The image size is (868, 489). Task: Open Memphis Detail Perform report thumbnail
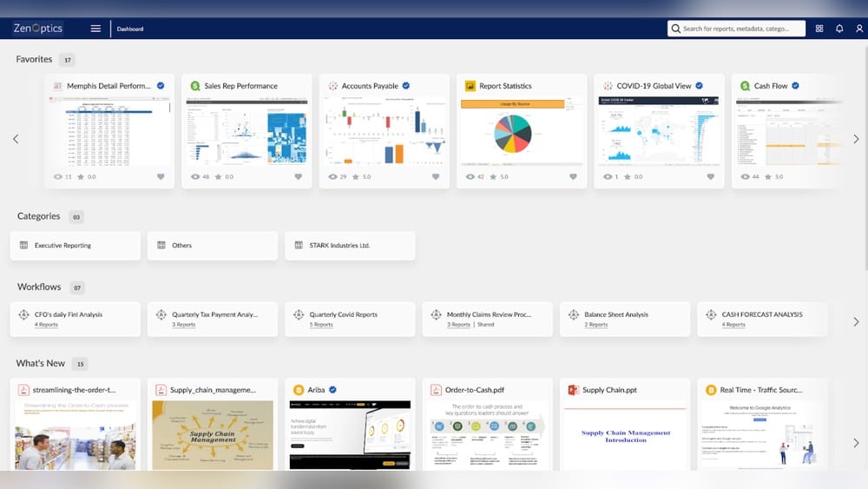tap(109, 131)
